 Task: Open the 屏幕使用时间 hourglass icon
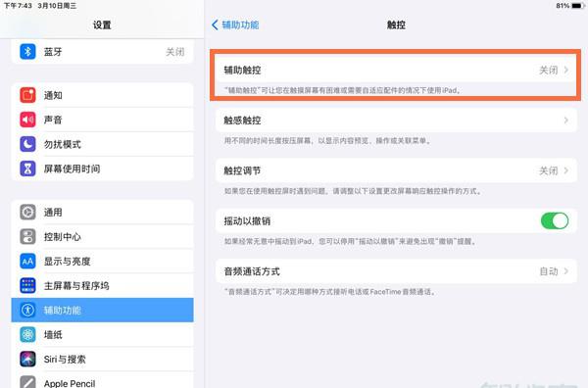pyautogui.click(x=27, y=169)
